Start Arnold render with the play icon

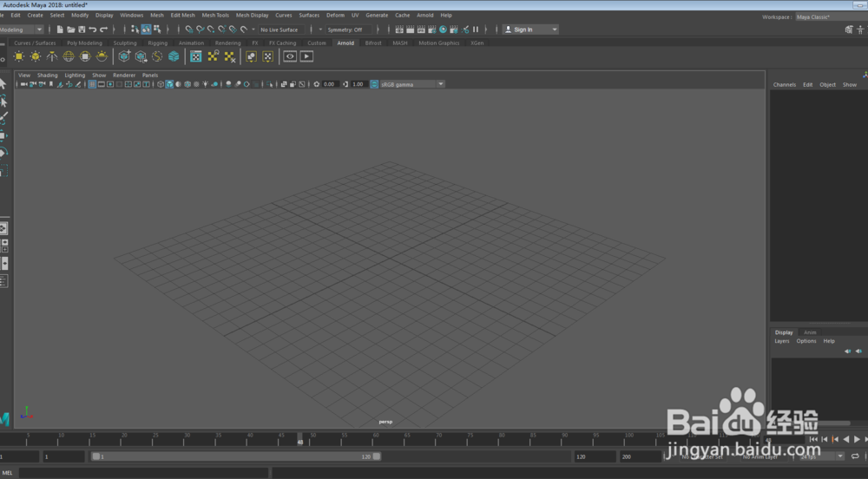pyautogui.click(x=306, y=56)
